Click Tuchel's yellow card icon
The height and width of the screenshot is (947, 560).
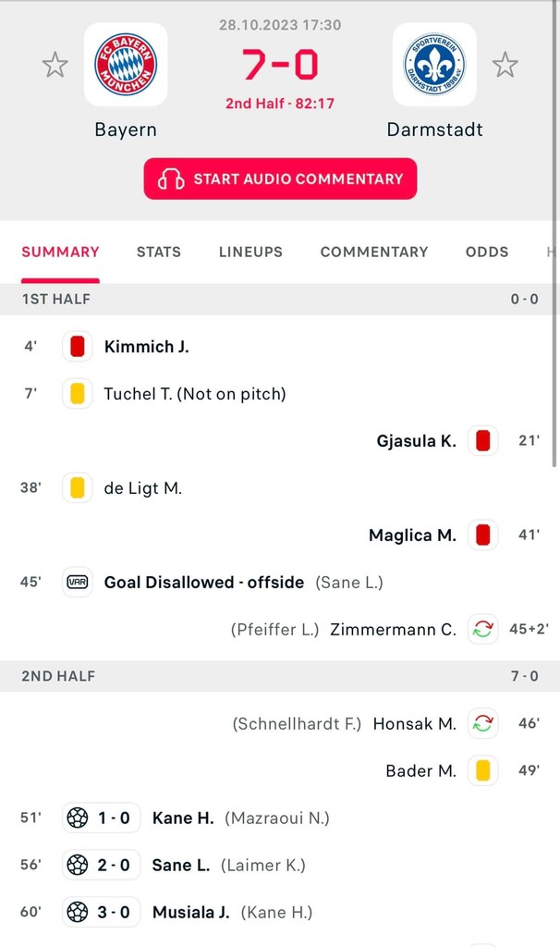pyautogui.click(x=78, y=394)
